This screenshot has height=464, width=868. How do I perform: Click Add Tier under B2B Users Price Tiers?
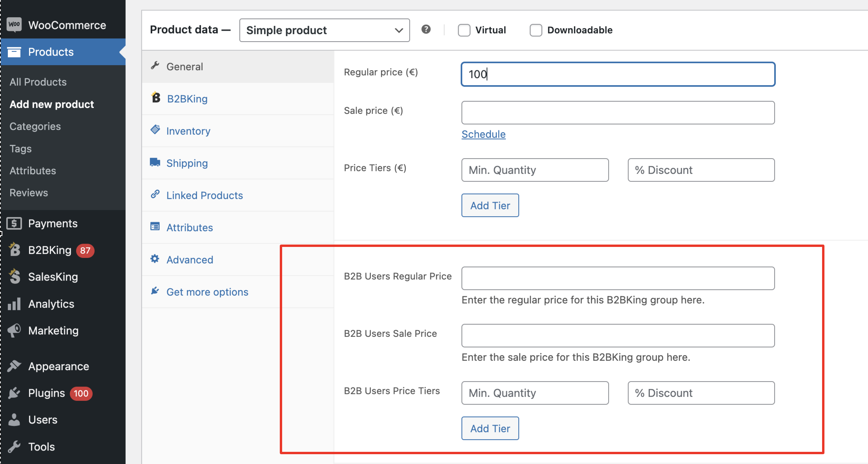click(x=490, y=428)
